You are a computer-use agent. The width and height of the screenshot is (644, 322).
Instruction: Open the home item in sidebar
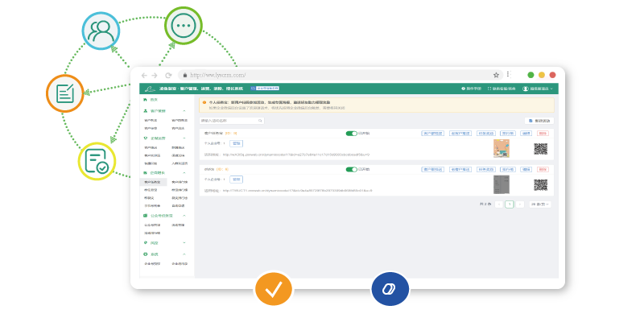pos(153,99)
